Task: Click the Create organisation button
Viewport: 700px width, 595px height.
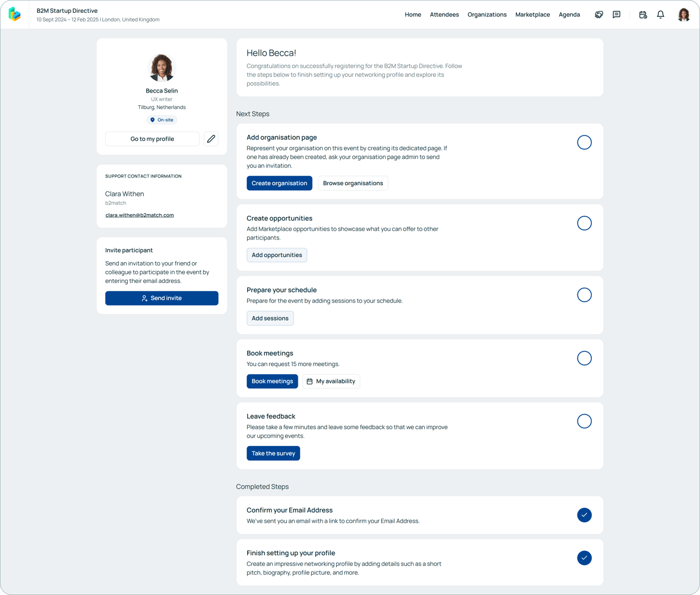Action: coord(279,183)
